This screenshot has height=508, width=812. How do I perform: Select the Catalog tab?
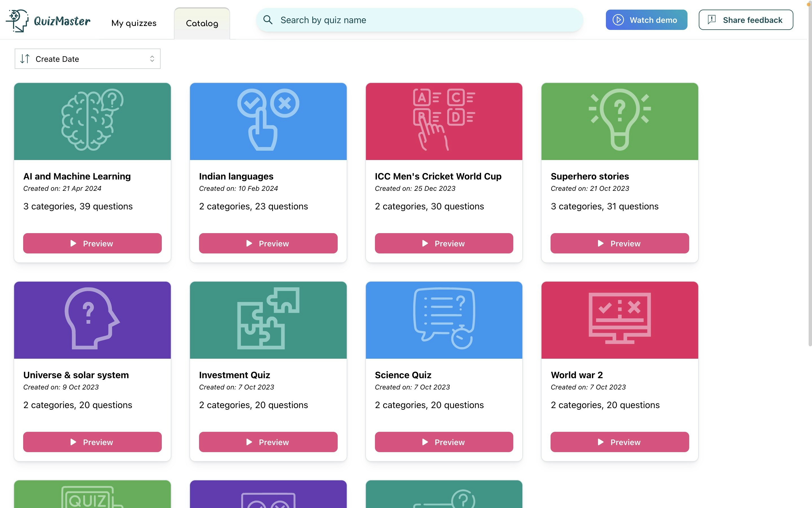[x=202, y=23]
